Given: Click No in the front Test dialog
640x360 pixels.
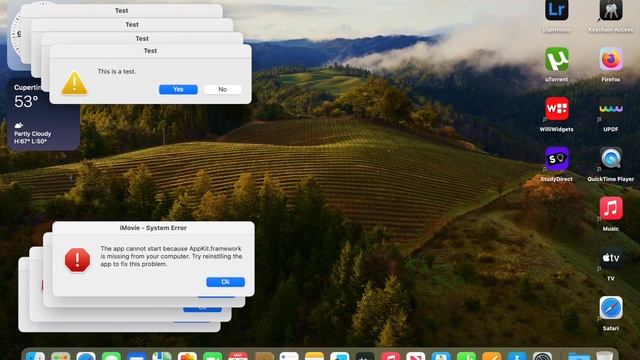Looking at the screenshot, I should pyautogui.click(x=222, y=89).
